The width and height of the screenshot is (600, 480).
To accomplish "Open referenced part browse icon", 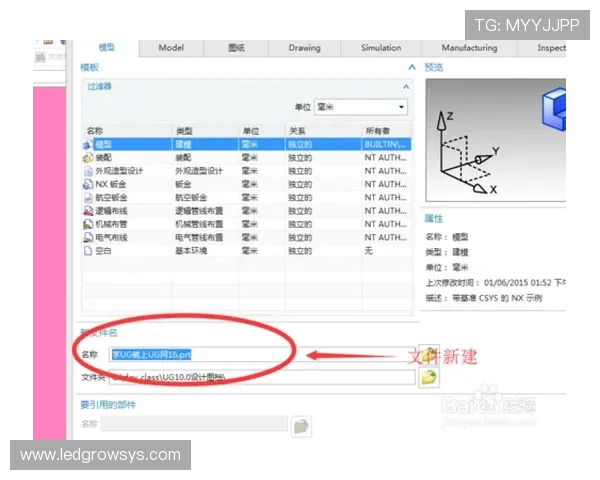I will pyautogui.click(x=301, y=426).
